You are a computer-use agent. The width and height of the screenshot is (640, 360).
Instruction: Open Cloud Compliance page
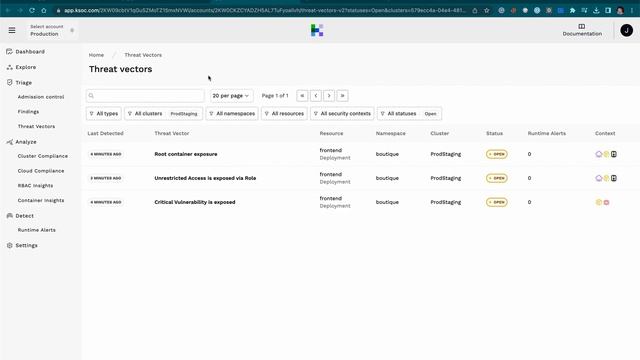click(41, 171)
